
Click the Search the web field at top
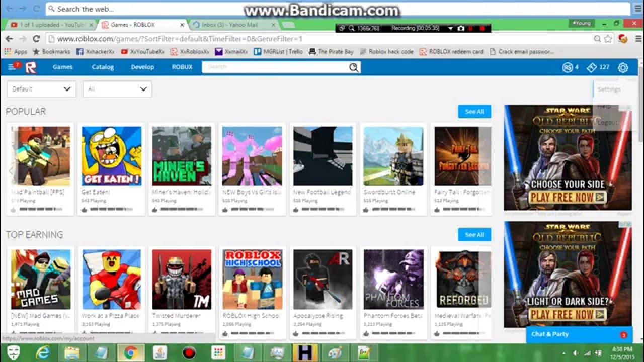click(x=338, y=9)
